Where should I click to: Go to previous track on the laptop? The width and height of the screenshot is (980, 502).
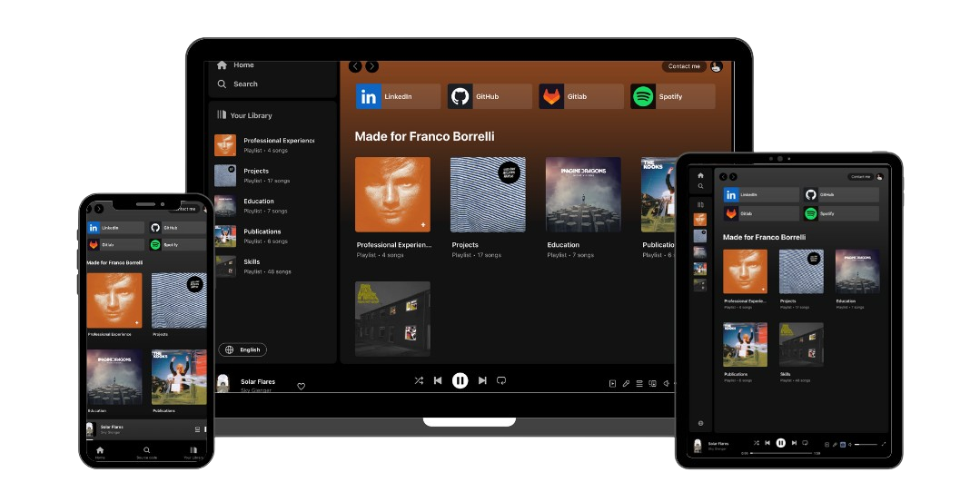(438, 380)
